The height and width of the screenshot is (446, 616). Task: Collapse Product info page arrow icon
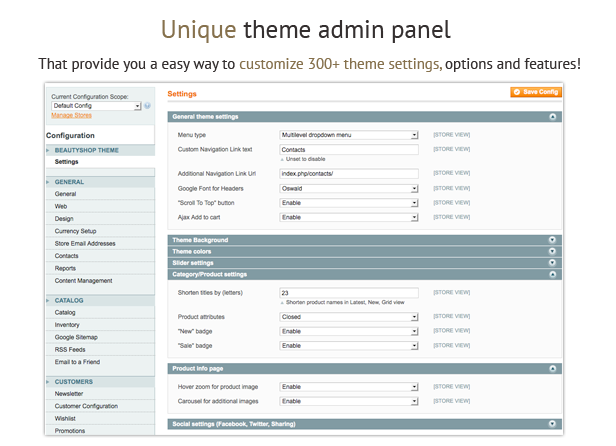553,369
